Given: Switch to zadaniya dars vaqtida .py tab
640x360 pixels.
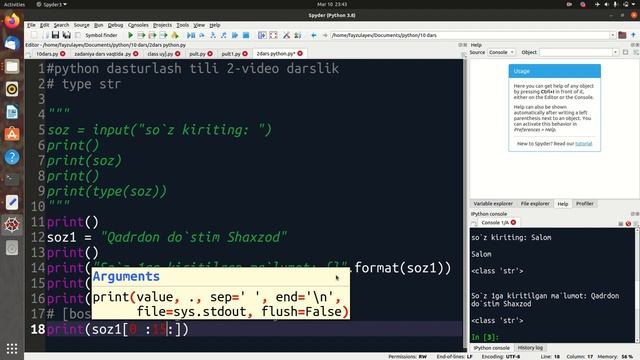Looking at the screenshot, I should click(x=102, y=53).
